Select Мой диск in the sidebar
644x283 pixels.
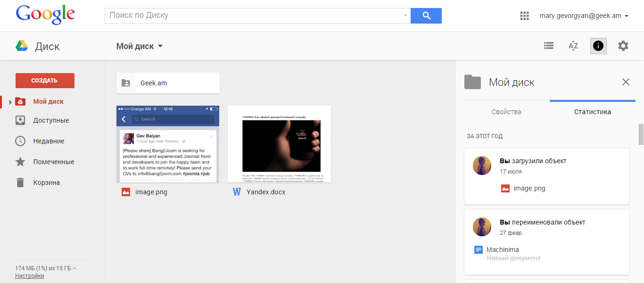pyautogui.click(x=48, y=101)
